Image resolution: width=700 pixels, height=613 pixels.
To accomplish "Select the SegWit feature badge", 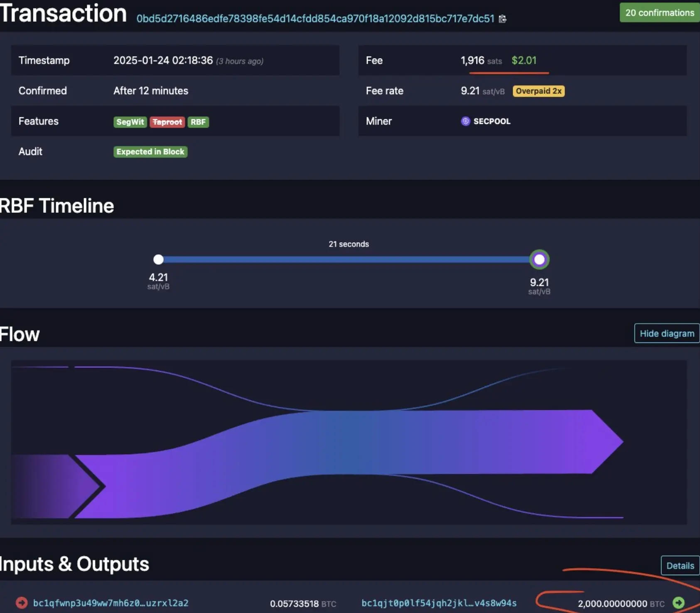I will pyautogui.click(x=130, y=122).
